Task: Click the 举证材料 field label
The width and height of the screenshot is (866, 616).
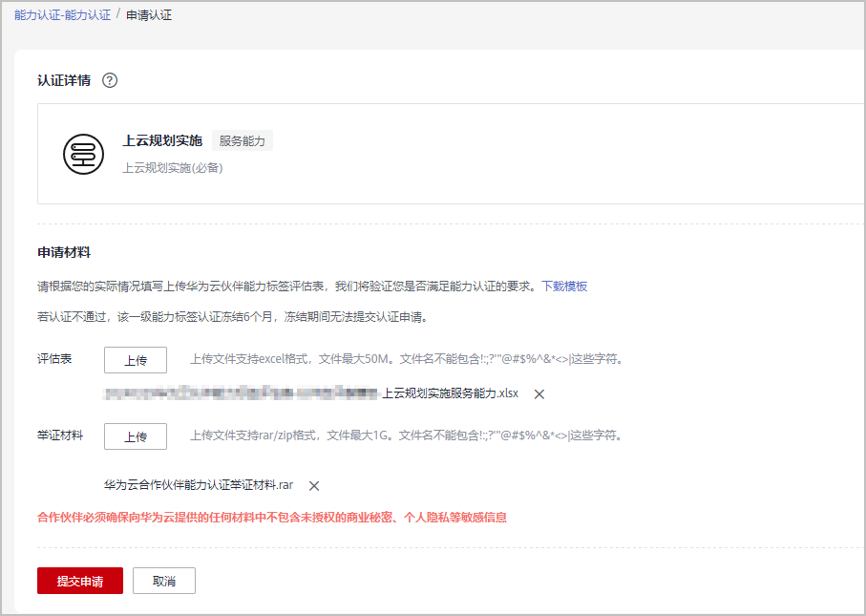Action: tap(60, 435)
